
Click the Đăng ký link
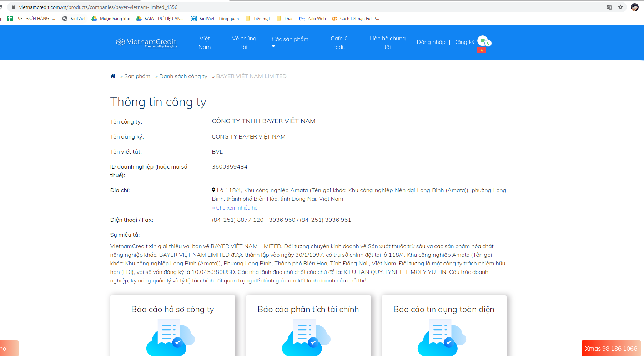464,42
